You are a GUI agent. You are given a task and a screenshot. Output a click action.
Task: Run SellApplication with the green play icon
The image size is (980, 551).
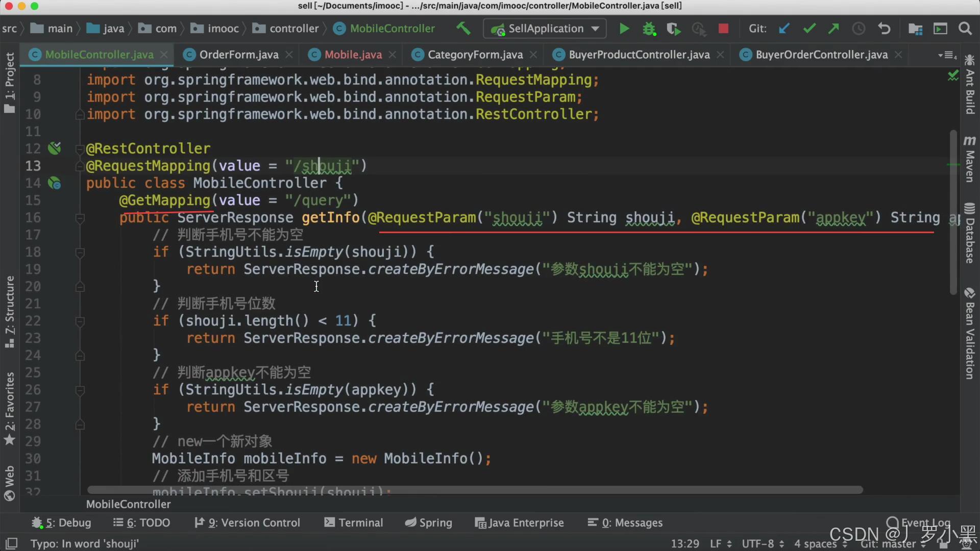[x=624, y=29]
